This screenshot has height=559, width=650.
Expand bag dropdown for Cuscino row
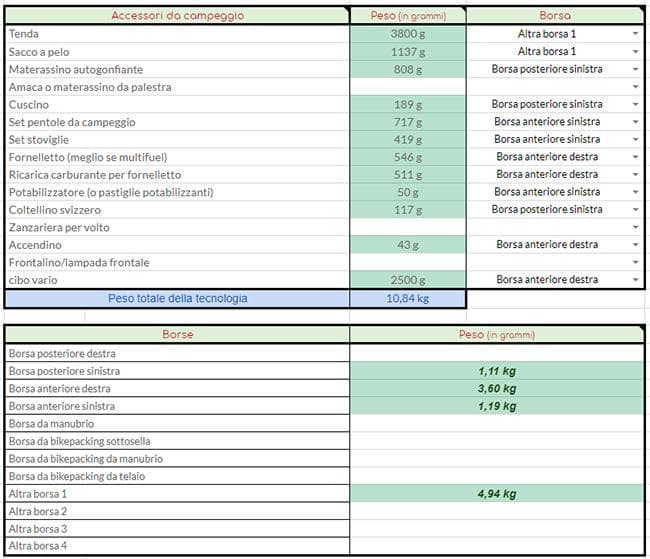coord(635,104)
